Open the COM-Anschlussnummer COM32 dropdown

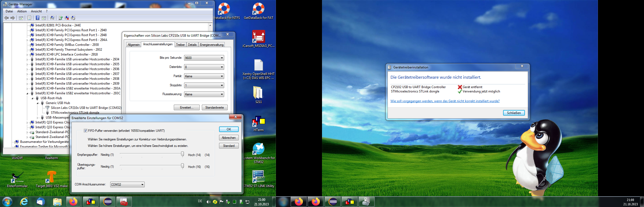point(127,185)
